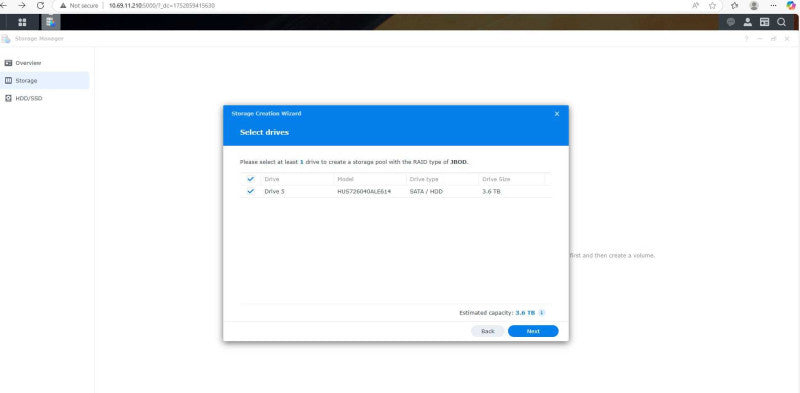
Task: Click the DSM search magnifier icon
Action: [781, 22]
